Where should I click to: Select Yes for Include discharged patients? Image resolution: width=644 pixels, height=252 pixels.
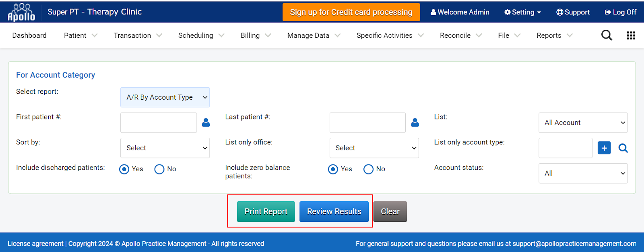coord(124,169)
